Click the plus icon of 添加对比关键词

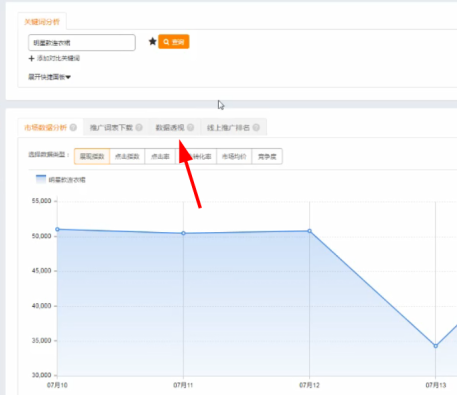(31, 58)
